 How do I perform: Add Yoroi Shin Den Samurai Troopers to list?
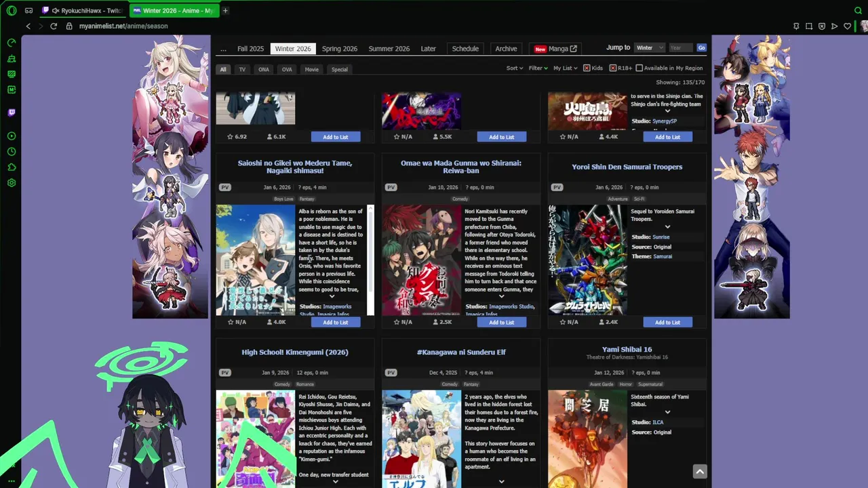(668, 322)
